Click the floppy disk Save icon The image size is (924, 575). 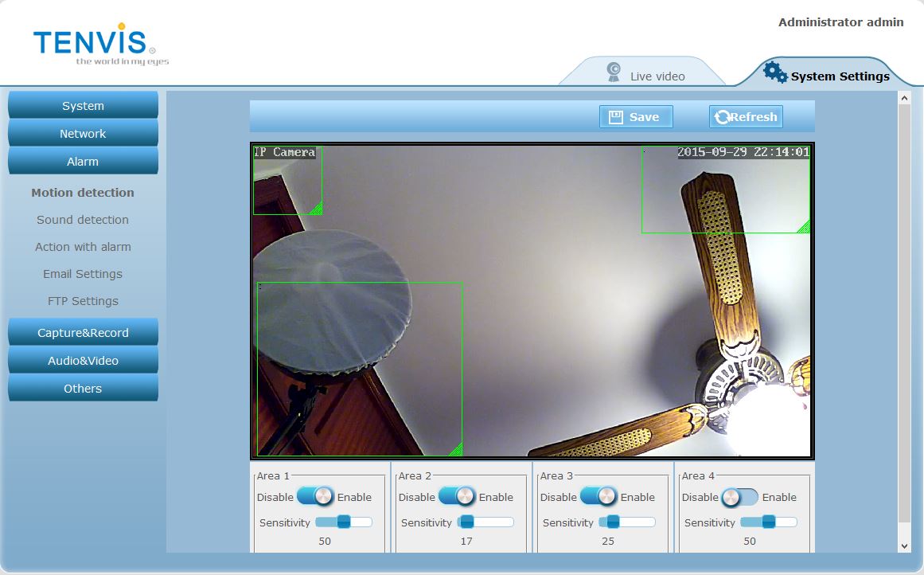click(615, 117)
